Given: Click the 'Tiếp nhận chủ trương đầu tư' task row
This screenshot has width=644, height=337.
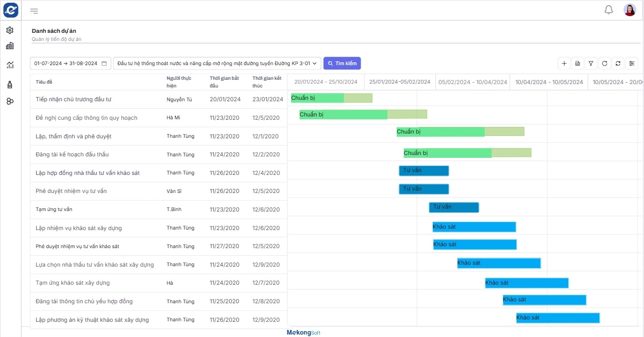Looking at the screenshot, I should point(73,99).
